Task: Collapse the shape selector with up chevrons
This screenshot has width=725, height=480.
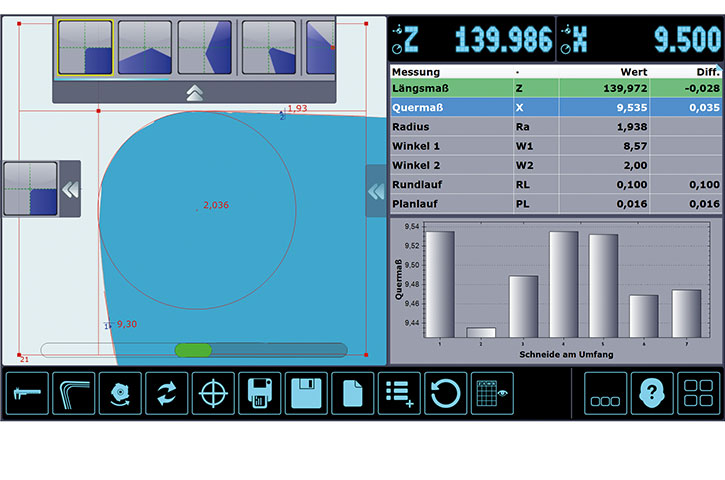Action: pyautogui.click(x=195, y=93)
